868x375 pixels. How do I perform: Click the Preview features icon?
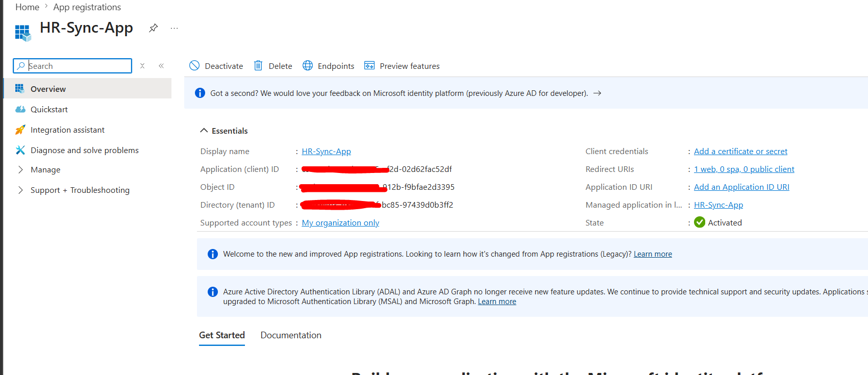[x=369, y=66]
